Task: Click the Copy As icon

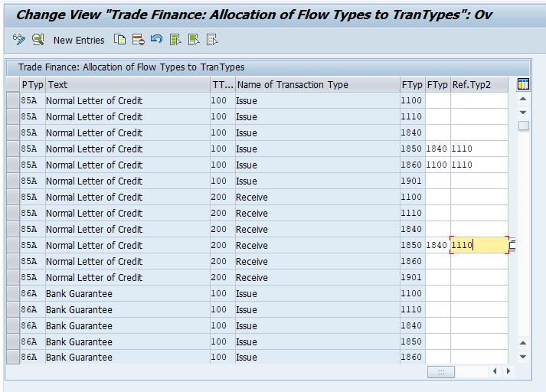Action: tap(119, 40)
